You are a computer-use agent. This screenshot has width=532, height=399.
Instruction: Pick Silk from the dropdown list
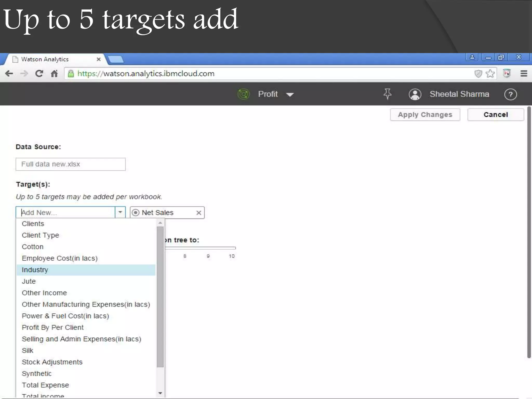point(86,350)
